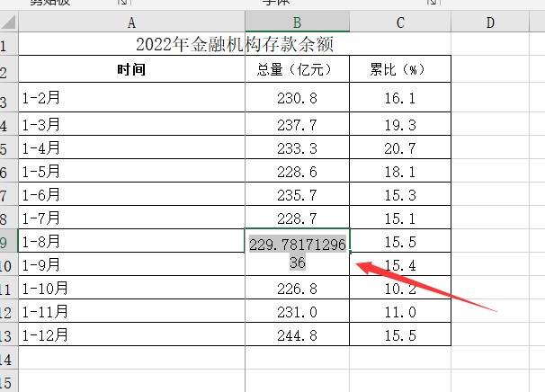The height and width of the screenshot is (392, 545).
Task: Select cell 1-7月
Action: (131, 218)
